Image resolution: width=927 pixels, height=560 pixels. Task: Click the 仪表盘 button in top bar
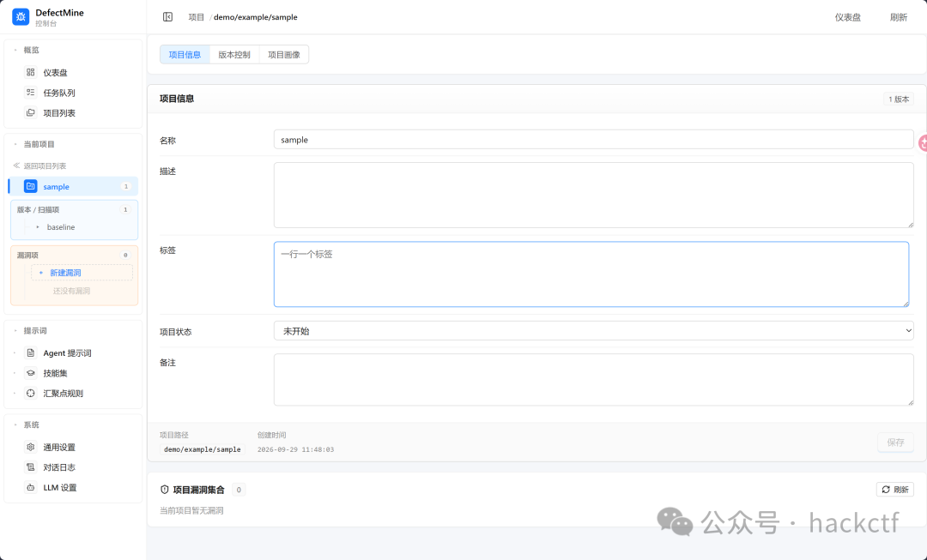tap(848, 17)
